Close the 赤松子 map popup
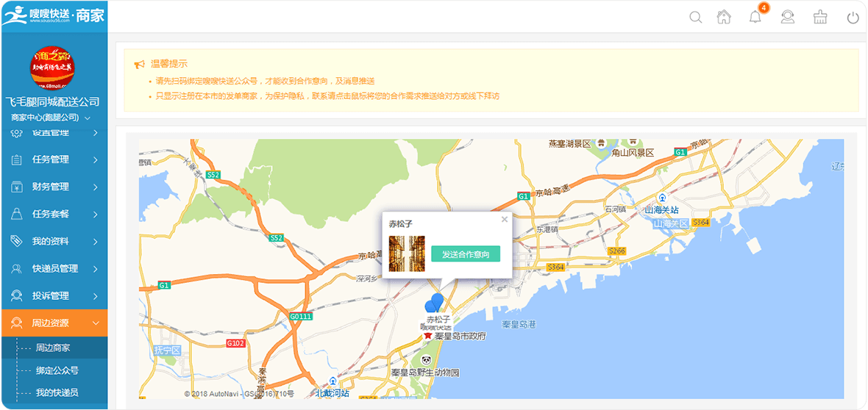Screen dimensions: 868x410 tap(505, 219)
